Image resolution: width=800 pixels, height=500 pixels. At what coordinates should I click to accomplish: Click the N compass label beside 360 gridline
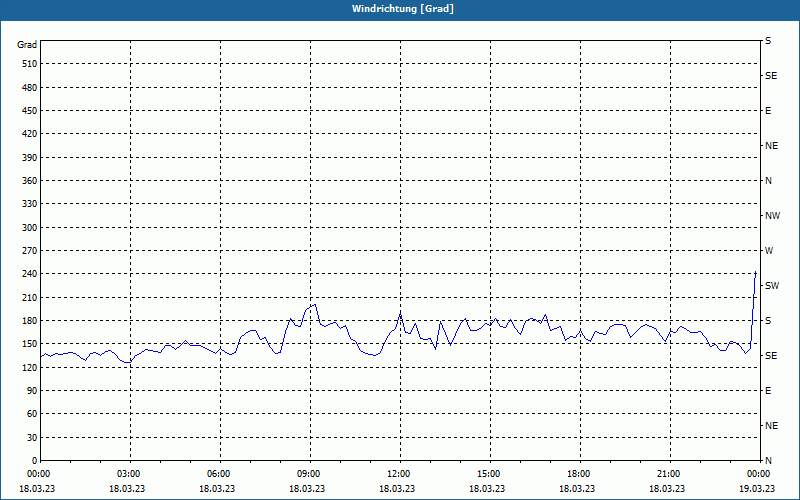point(768,181)
